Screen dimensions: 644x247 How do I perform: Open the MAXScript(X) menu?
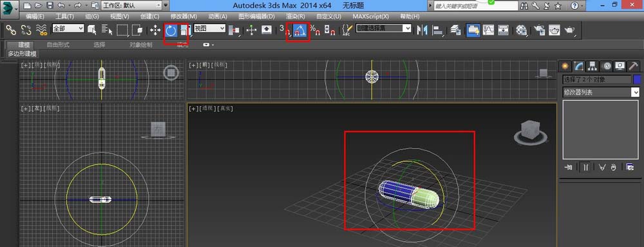coord(371,16)
